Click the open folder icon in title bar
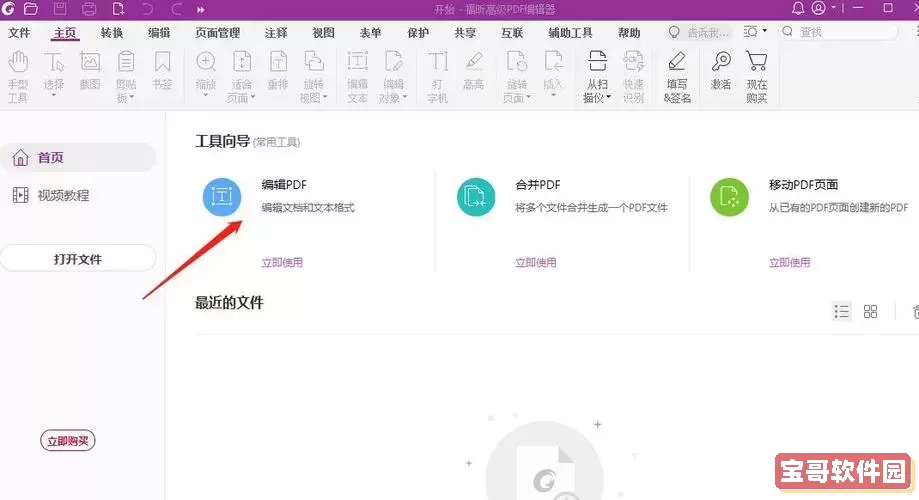919x500 pixels. coord(30,9)
